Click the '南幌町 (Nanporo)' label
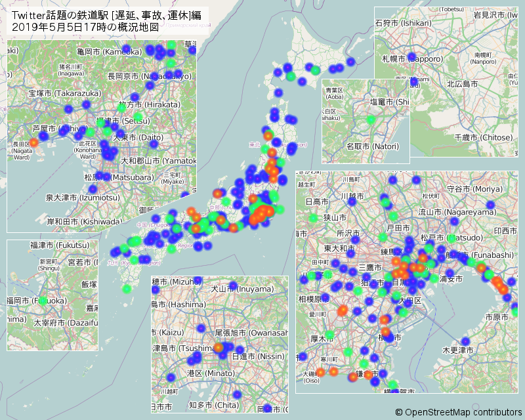525x420 pixels. pyautogui.click(x=483, y=58)
